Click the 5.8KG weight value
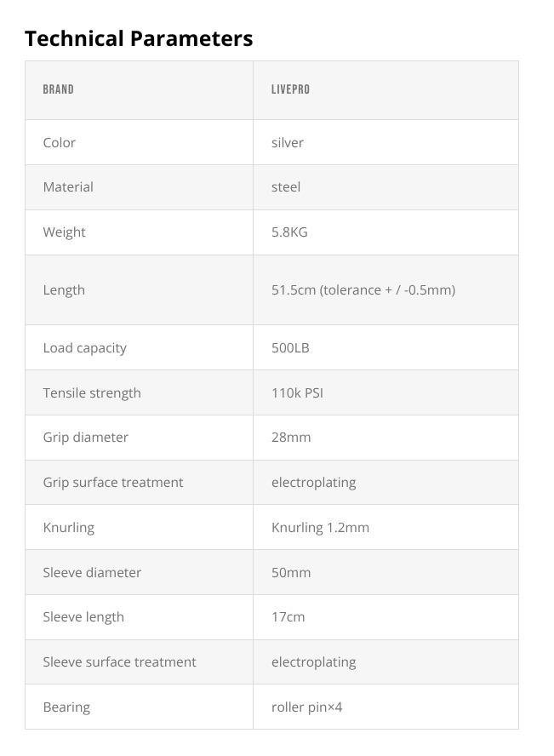554x756 pixels. pyautogui.click(x=289, y=232)
